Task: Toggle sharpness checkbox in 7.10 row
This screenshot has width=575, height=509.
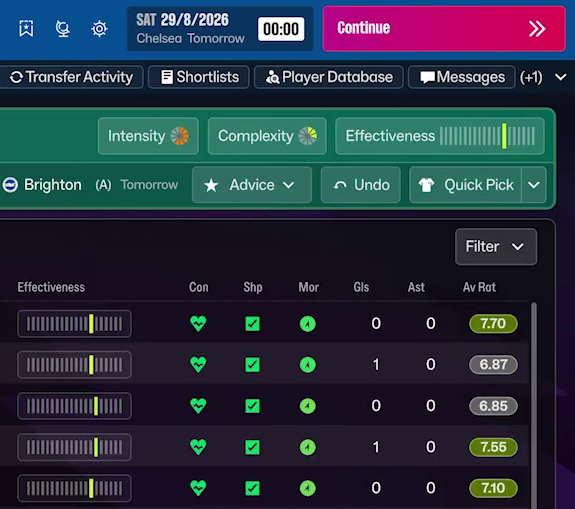Action: click(x=253, y=488)
